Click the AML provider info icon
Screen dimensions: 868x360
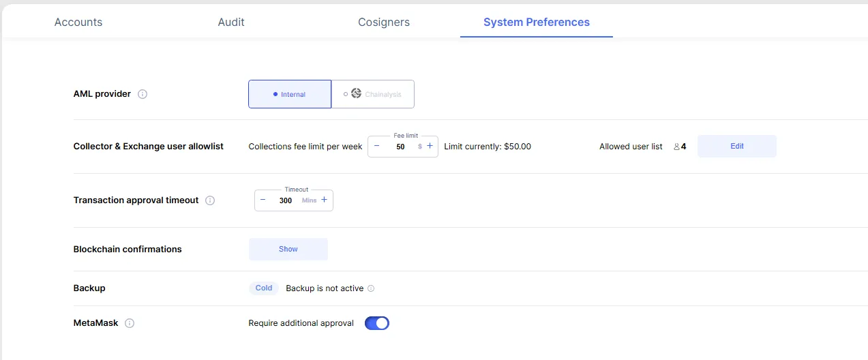click(x=143, y=94)
